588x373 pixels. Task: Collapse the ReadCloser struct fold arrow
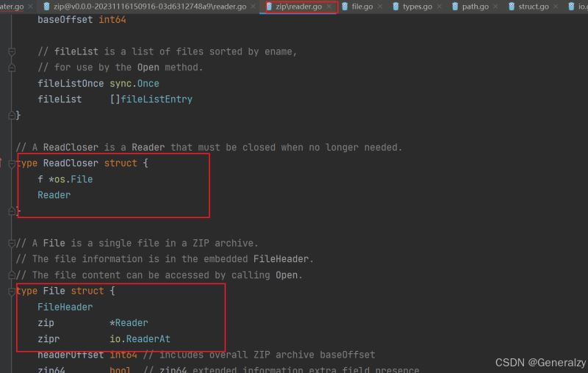click(12, 163)
